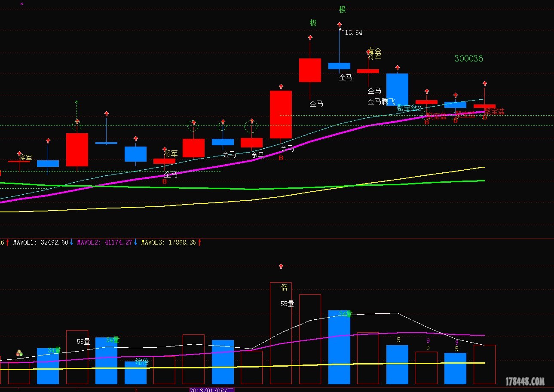Select the blue volume bar labeled 缩倍
Image resolution: width=554 pixels, height=392 pixels.
tap(135, 373)
